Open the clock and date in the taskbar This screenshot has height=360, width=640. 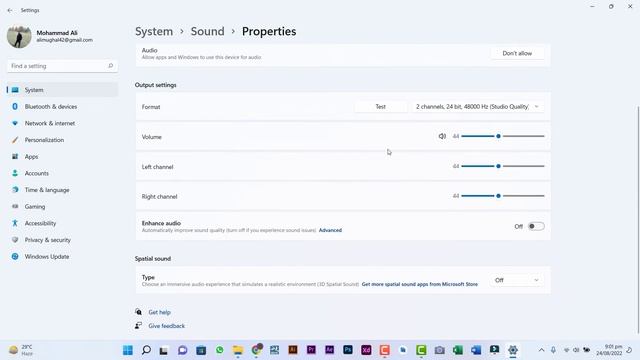pos(609,350)
